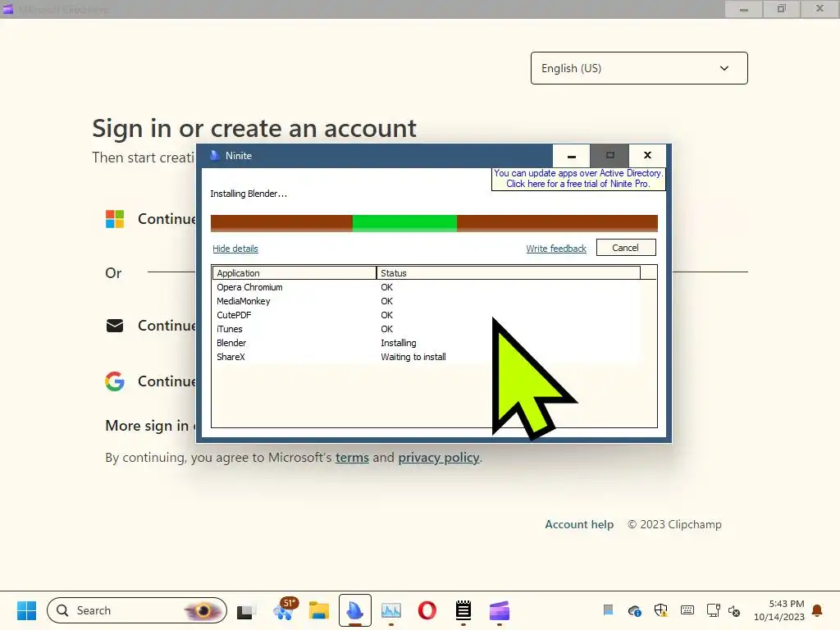
Task: Switch to Ninite in the taskbar
Action: [x=354, y=610]
